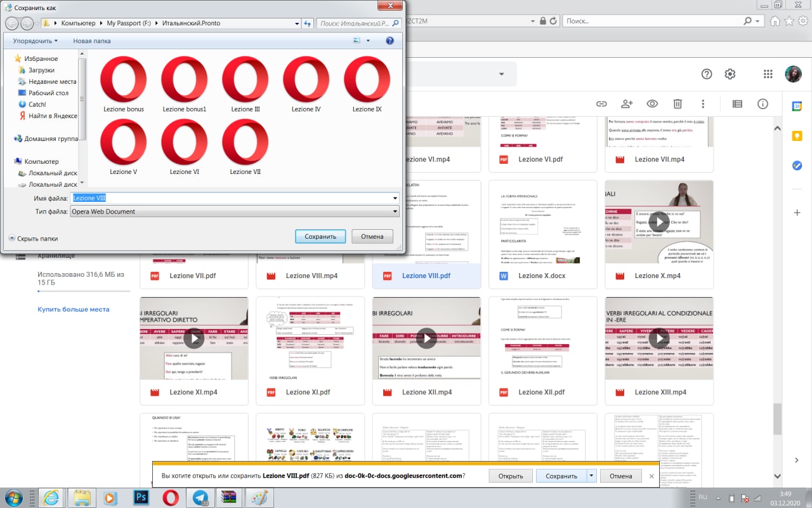The image size is (812, 508).
Task: Open the Drive search options dropdown arrow
Action: [501, 74]
